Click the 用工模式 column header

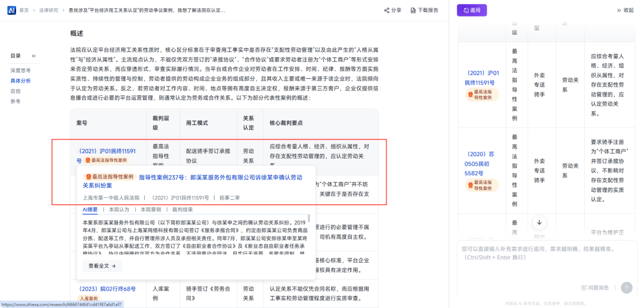click(x=197, y=123)
